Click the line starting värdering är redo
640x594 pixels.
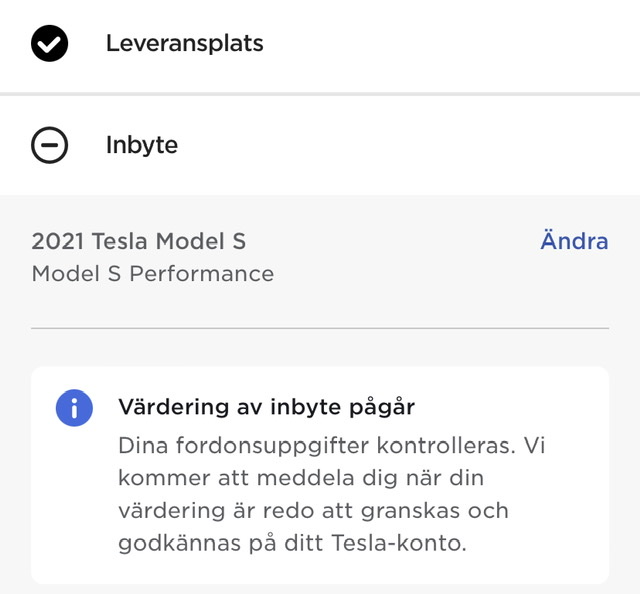pyautogui.click(x=313, y=510)
